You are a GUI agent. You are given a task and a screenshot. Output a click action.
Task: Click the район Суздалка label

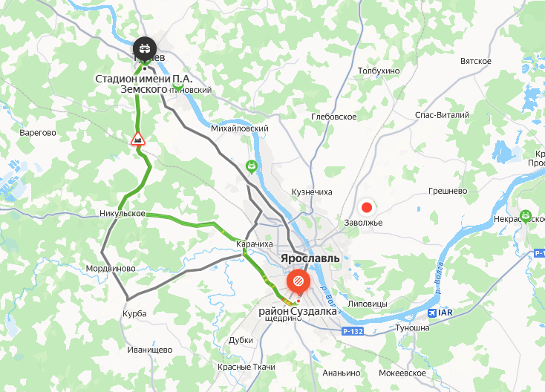pos(298,311)
